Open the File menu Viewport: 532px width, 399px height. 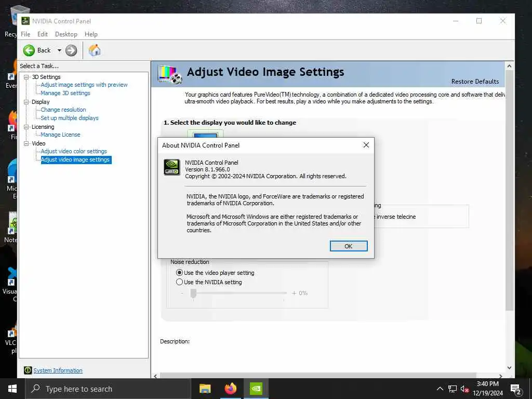click(x=25, y=34)
